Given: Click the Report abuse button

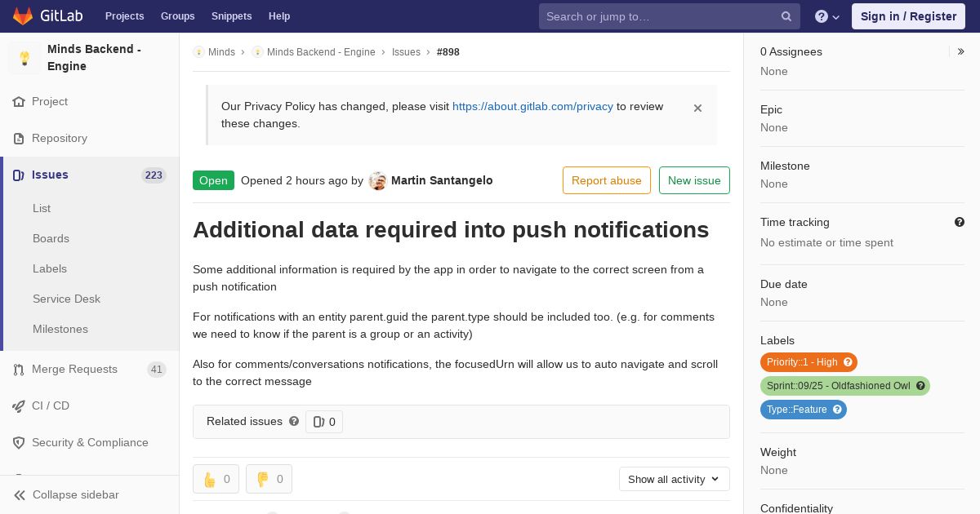Looking at the screenshot, I should 606,180.
